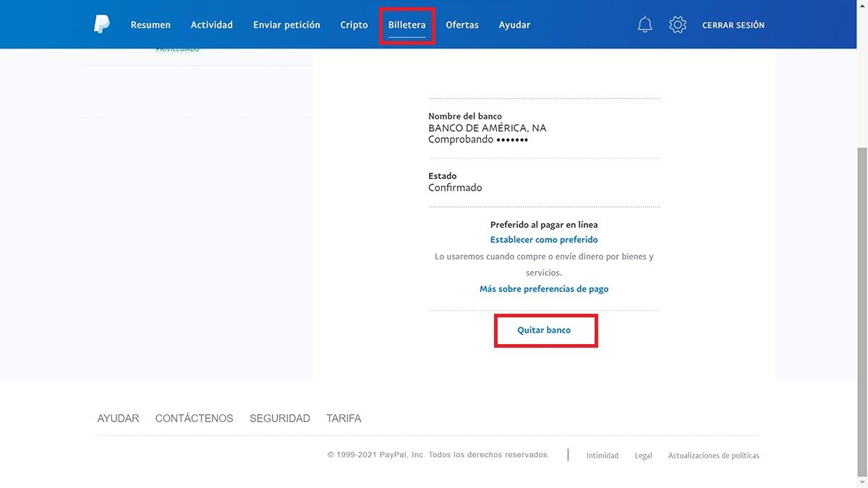The image size is (868, 488).
Task: Click Establecer como preferido link
Action: click(x=544, y=239)
